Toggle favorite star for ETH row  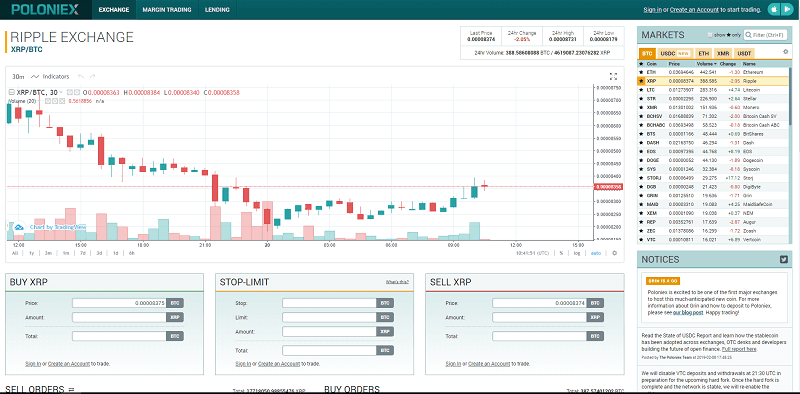point(641,72)
